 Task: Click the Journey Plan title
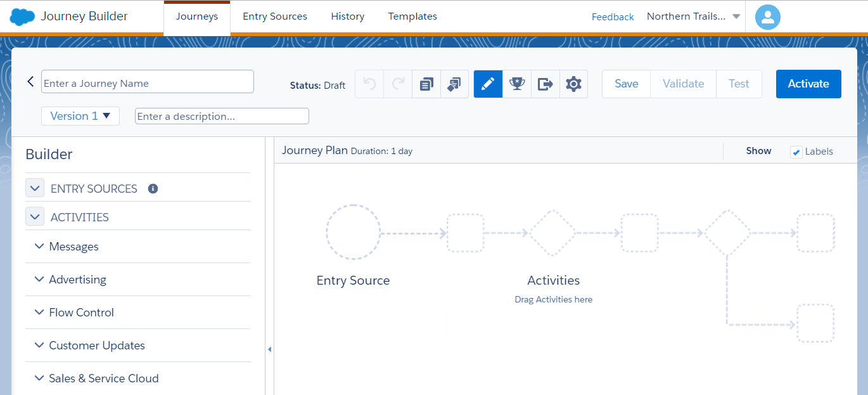315,150
